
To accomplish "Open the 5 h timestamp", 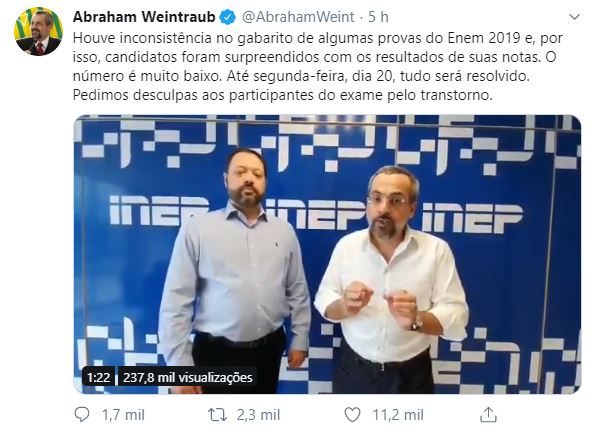I will [378, 17].
